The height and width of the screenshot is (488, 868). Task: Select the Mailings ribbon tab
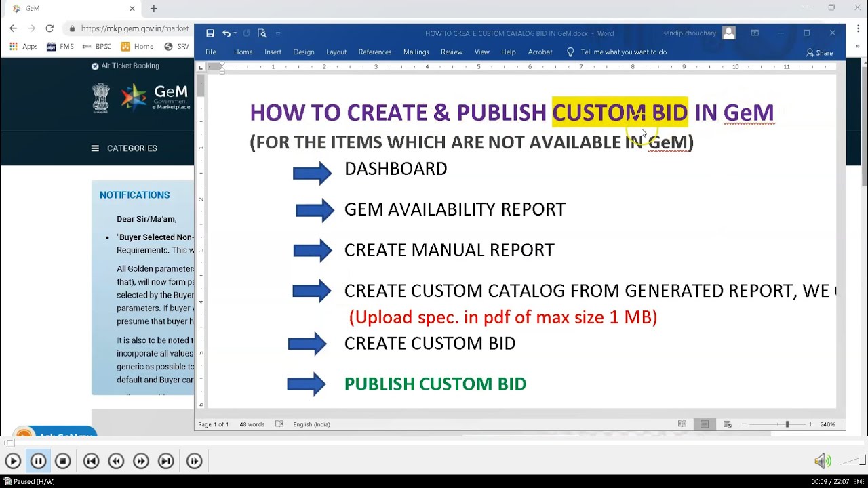pyautogui.click(x=416, y=52)
